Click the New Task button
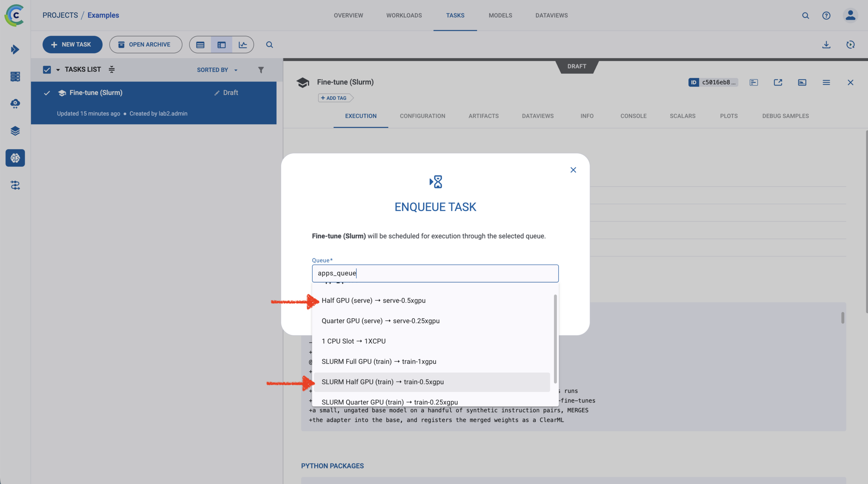The height and width of the screenshot is (484, 868). tap(72, 45)
